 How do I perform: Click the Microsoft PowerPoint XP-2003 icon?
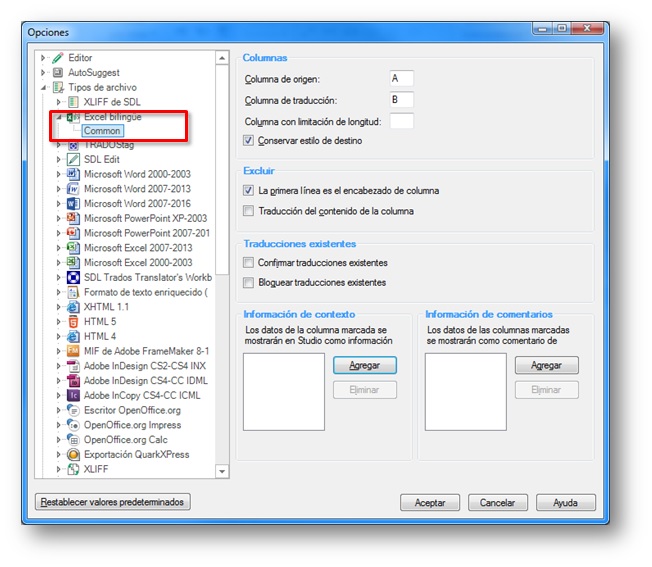pos(73,218)
